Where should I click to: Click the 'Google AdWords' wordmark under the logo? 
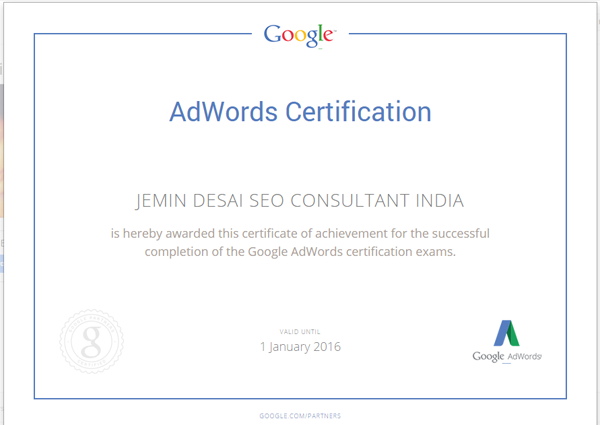click(x=507, y=357)
